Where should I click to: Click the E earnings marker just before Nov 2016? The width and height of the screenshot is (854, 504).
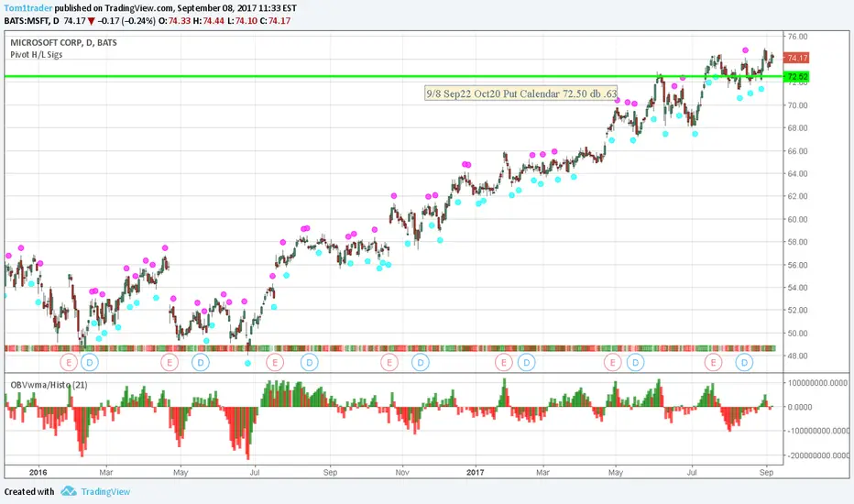point(389,362)
